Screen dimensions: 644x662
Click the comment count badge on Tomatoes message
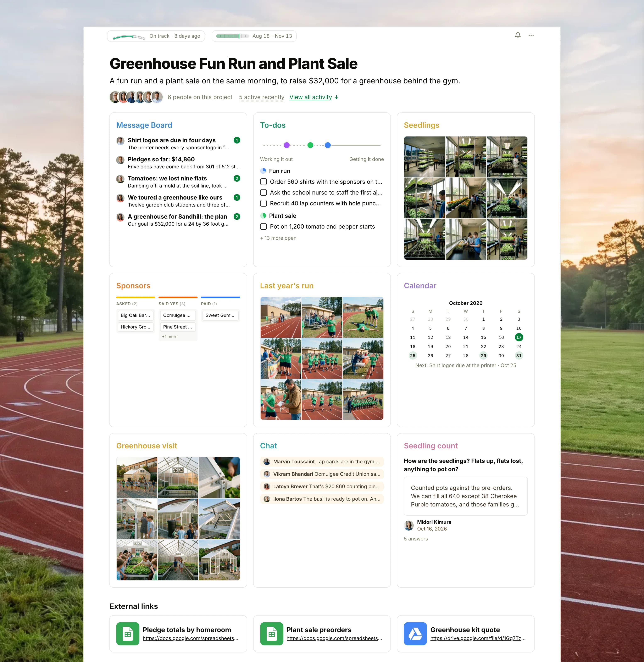click(237, 179)
